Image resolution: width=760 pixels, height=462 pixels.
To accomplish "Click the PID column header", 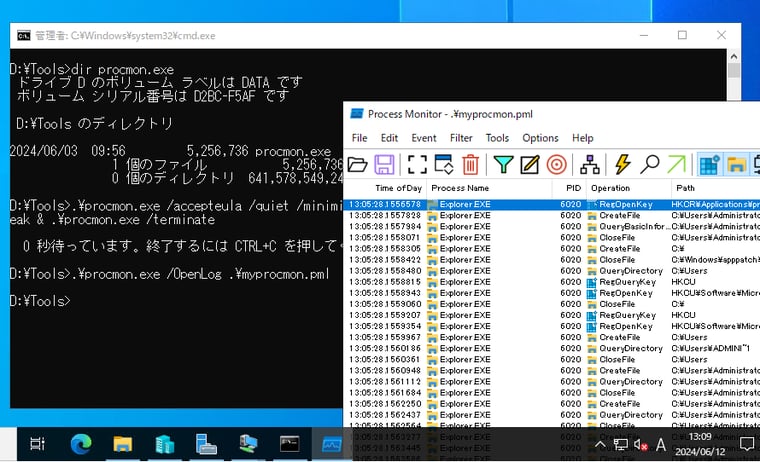I will coord(569,188).
